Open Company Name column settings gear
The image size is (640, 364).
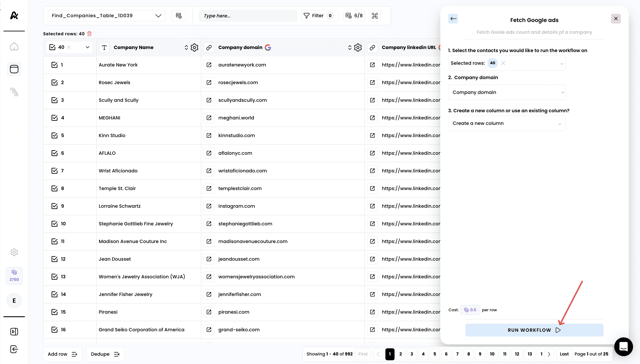(194, 48)
